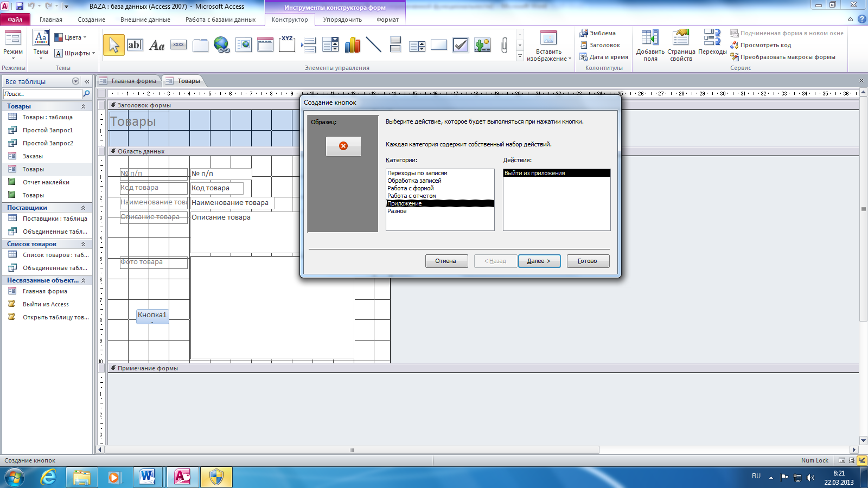Viewport: 868px width, 488px height.
Task: Open the Формат ribbon tab
Action: 387,20
